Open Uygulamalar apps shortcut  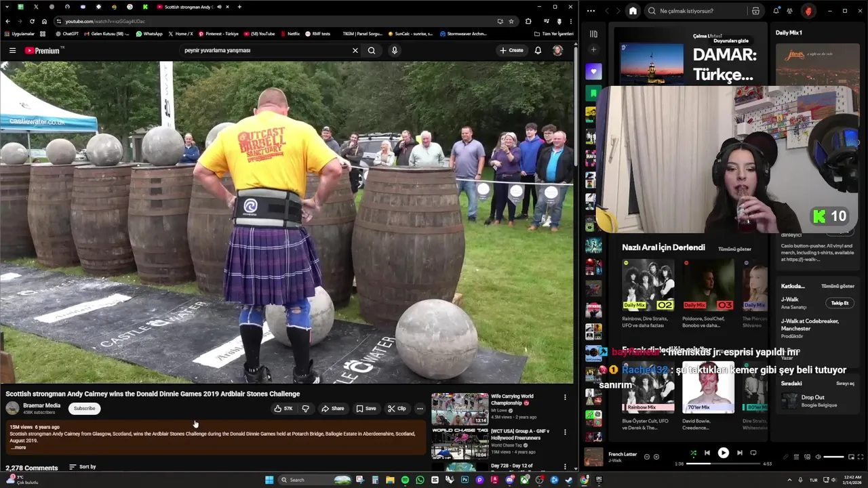point(20,33)
